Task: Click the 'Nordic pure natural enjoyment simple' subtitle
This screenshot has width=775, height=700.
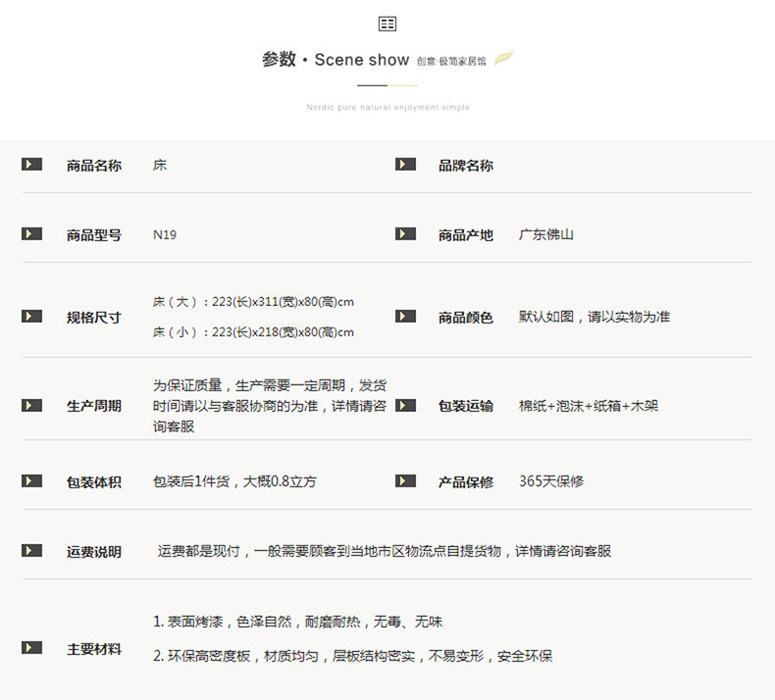Action: (387, 107)
